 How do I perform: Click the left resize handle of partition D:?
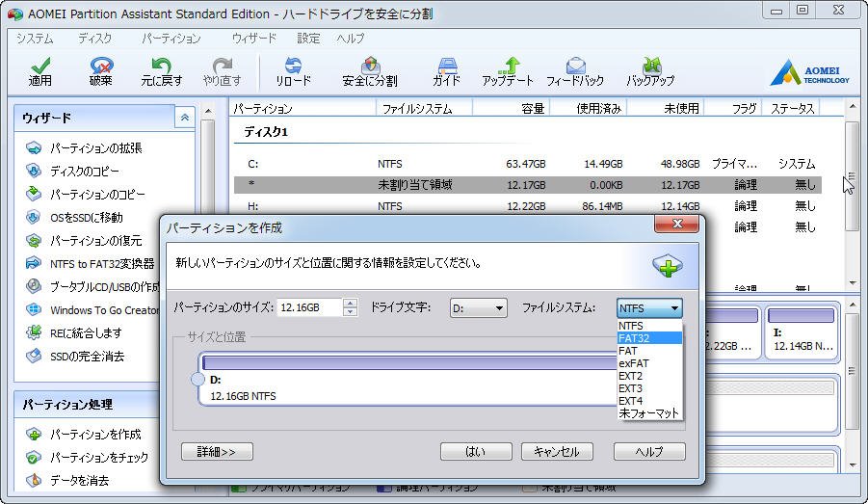coord(197,380)
